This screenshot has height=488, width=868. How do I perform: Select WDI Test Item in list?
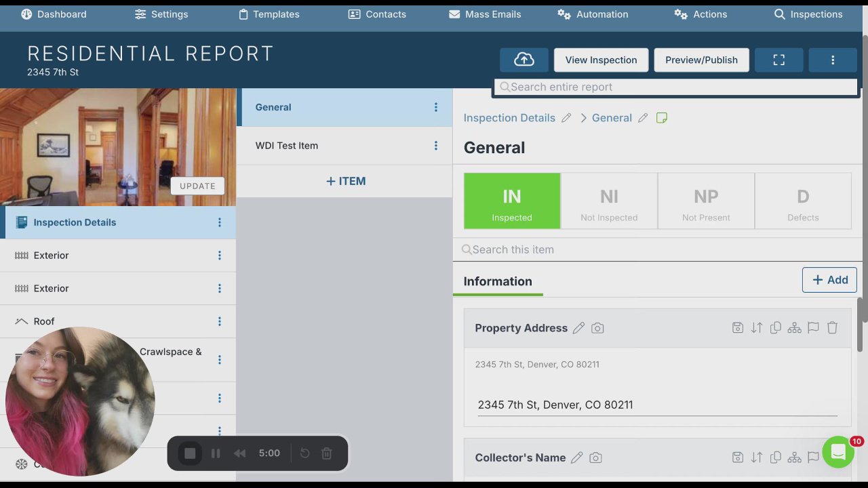click(344, 146)
